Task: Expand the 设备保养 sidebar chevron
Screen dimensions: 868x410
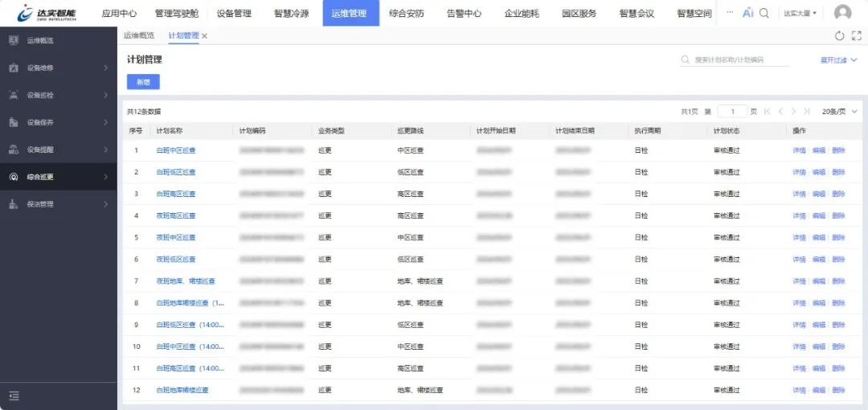Action: pyautogui.click(x=105, y=122)
